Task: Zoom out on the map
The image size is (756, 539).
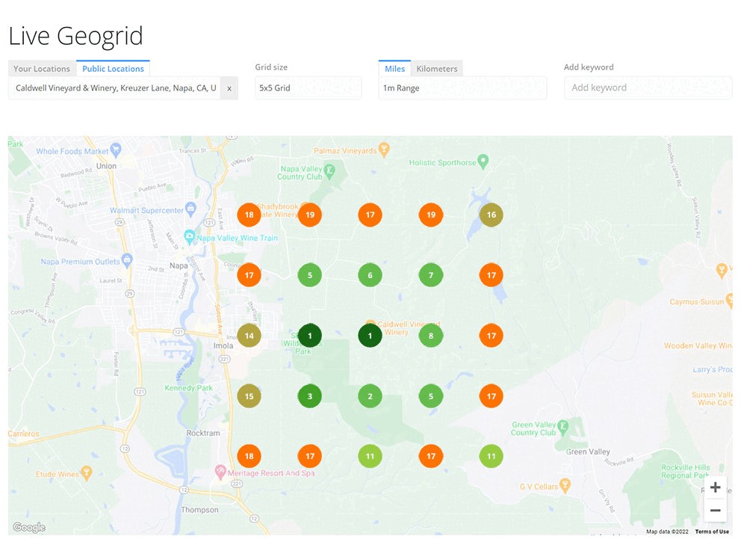Action: [x=715, y=511]
